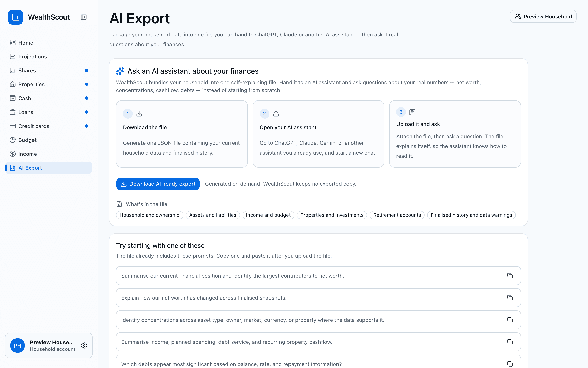Click the blue dot beside Loans
Screen dimensions: 588x368
click(87, 112)
